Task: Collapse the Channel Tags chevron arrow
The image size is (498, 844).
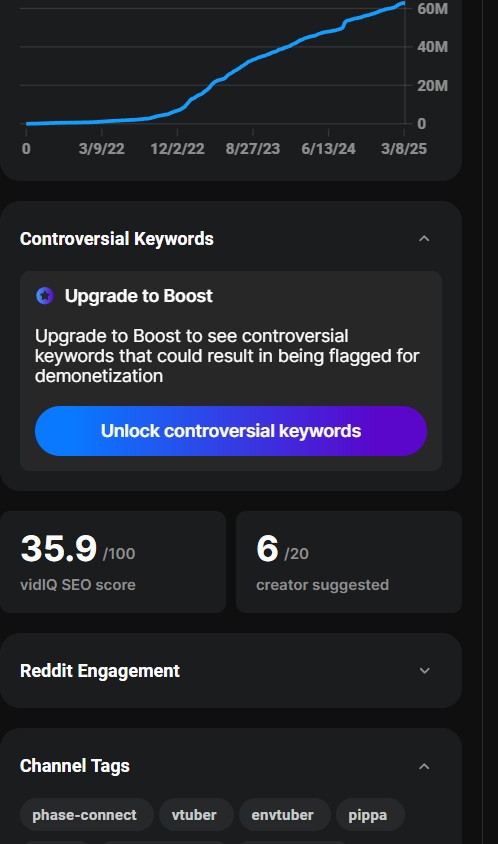Action: [424, 766]
